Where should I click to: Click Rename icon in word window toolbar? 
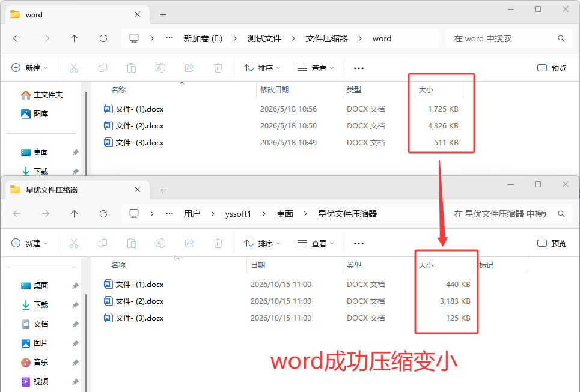[160, 68]
